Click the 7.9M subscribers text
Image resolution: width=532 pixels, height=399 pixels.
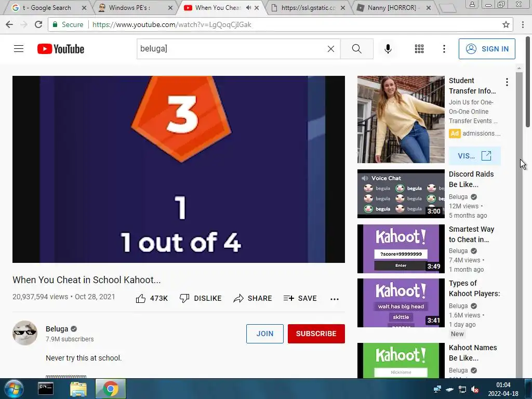coord(70,339)
